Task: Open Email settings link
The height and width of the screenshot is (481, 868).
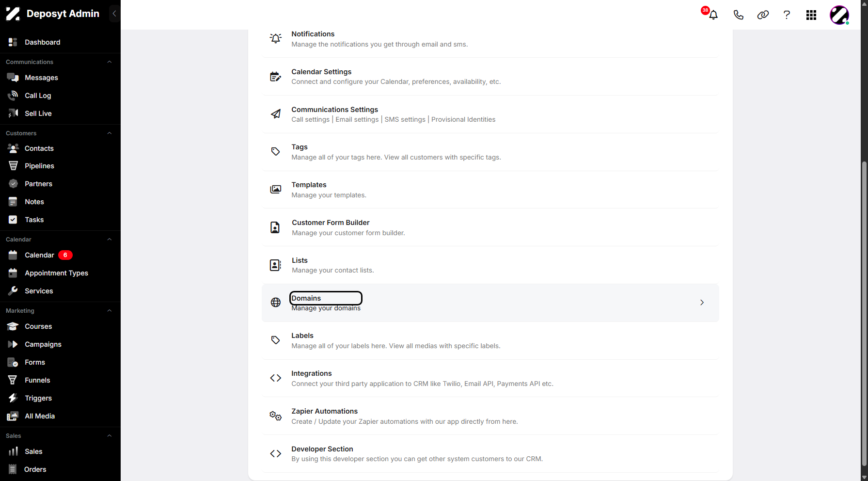Action: pyautogui.click(x=357, y=120)
